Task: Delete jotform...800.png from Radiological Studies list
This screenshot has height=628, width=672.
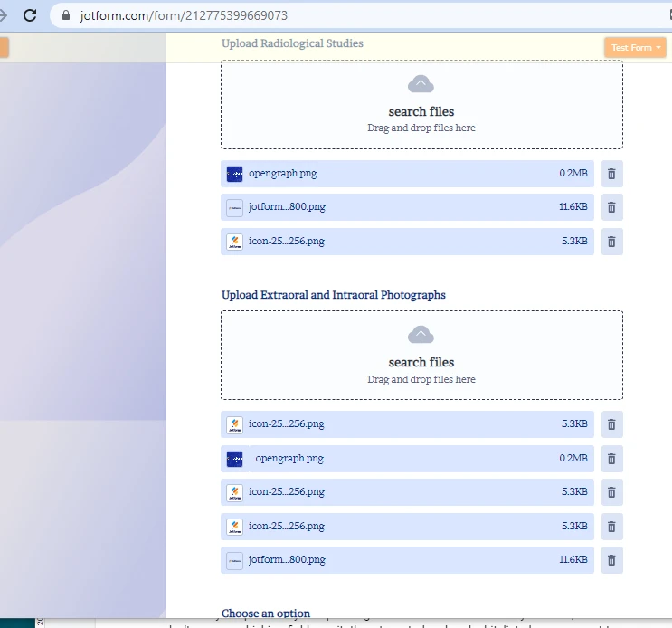Action: [x=611, y=207]
